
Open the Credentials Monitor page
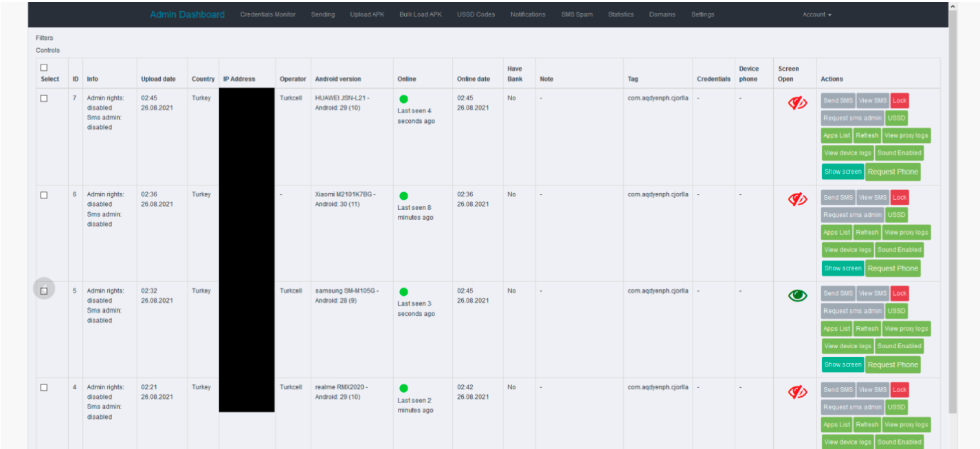[x=267, y=14]
